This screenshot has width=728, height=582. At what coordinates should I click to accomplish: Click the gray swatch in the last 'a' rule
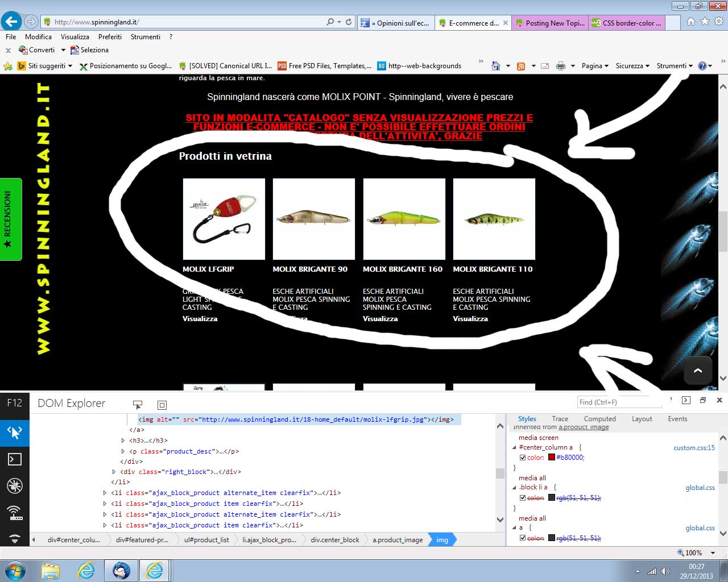(552, 538)
